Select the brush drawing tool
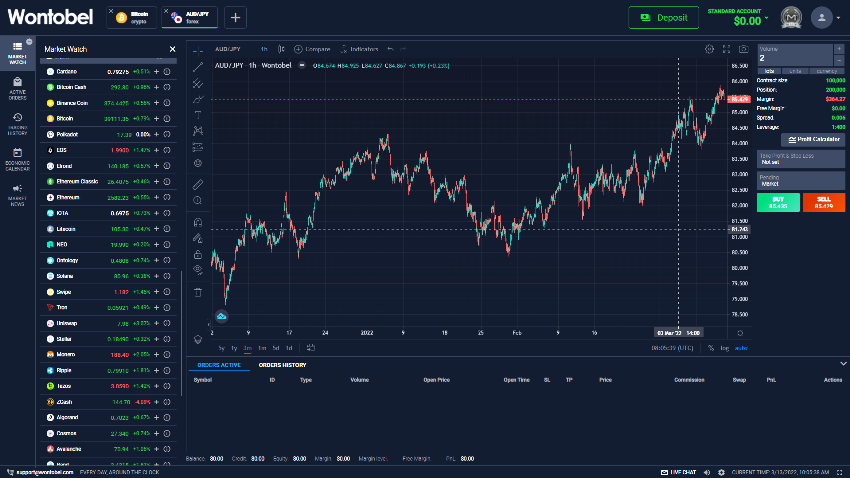The height and width of the screenshot is (478, 850). pos(198,99)
